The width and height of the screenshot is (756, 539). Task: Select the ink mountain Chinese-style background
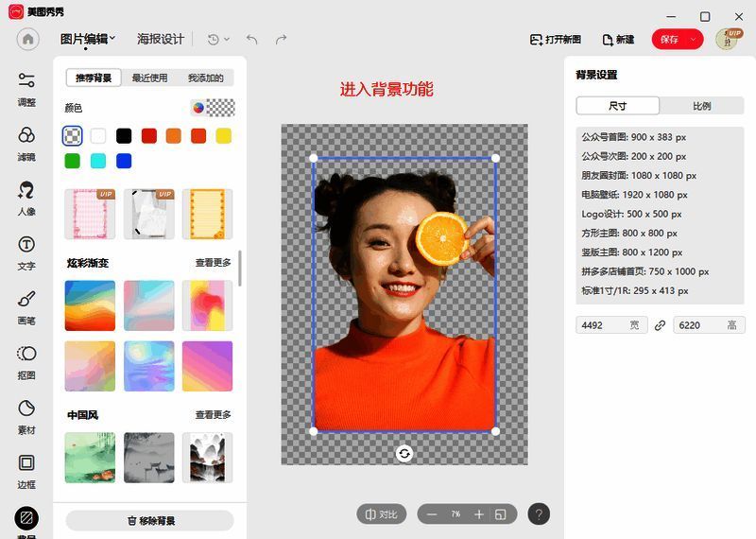click(x=207, y=458)
